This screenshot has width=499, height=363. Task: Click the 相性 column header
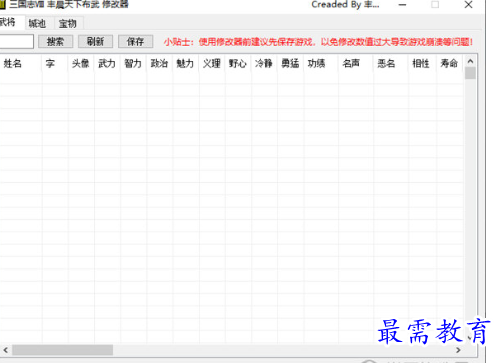422,63
